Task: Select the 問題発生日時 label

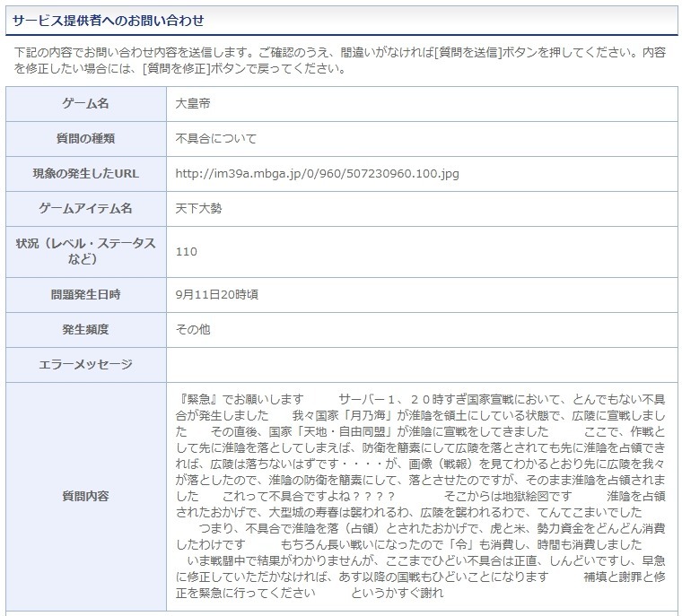Action: (x=85, y=294)
